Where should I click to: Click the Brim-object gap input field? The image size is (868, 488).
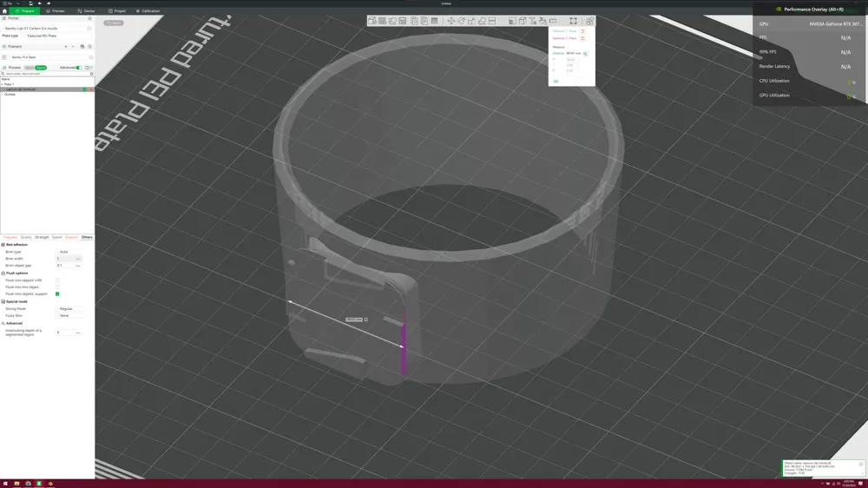(64, 266)
